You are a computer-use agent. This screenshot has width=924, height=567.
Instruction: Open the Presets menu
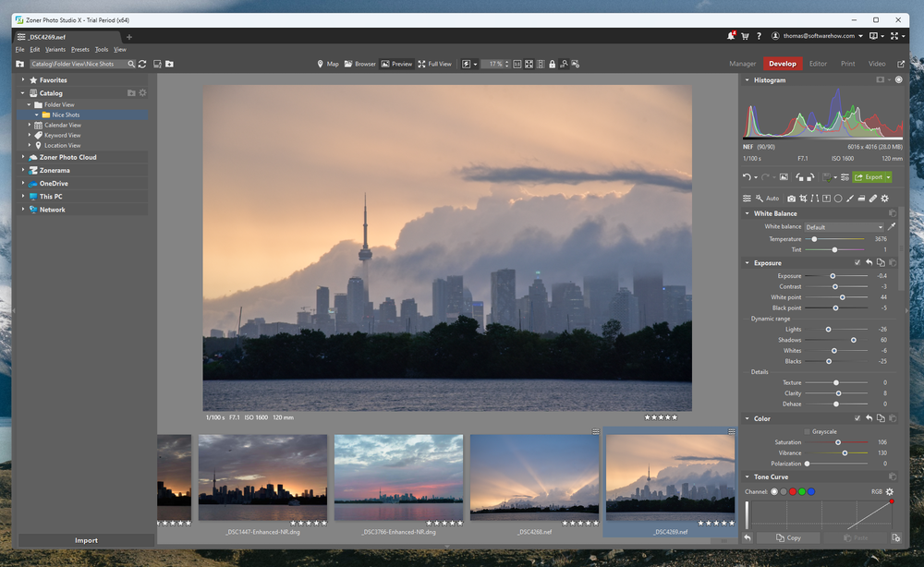[x=80, y=50]
